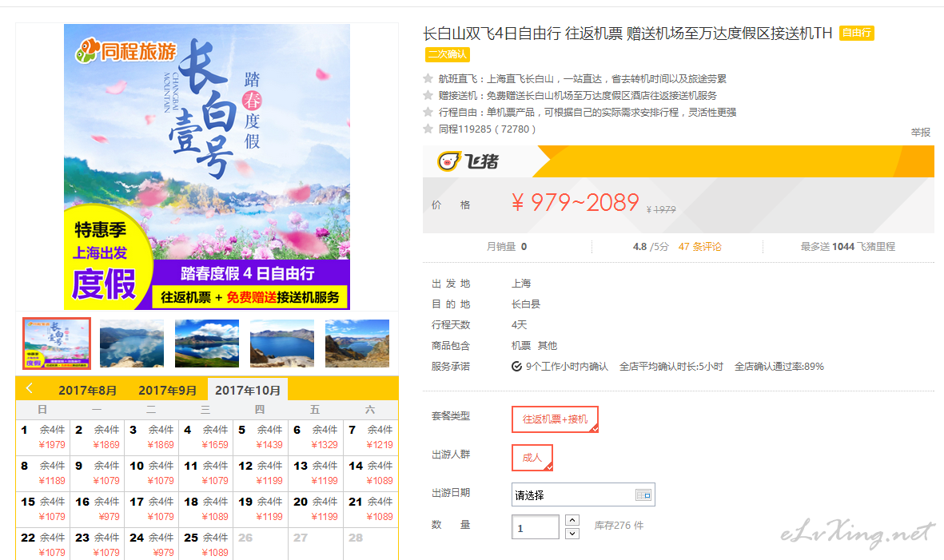Screen dimensions: 944x560
Task: Select October 19 in the calendar
Action: click(x=261, y=510)
